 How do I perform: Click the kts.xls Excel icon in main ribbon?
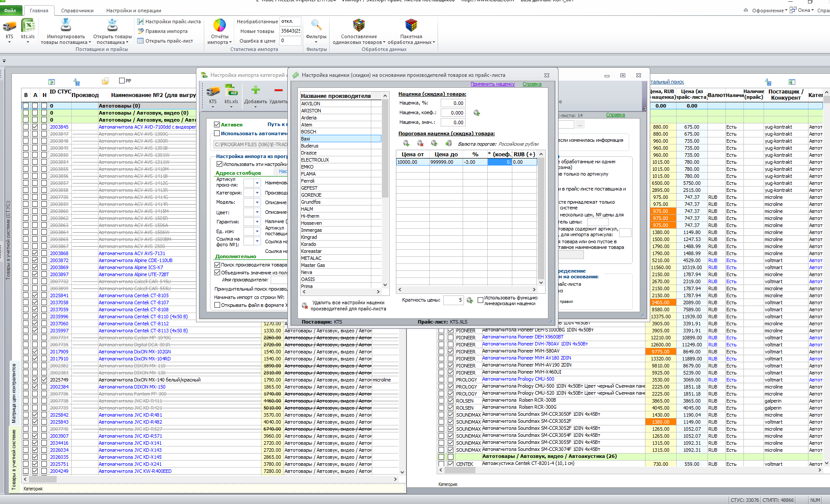(28, 26)
